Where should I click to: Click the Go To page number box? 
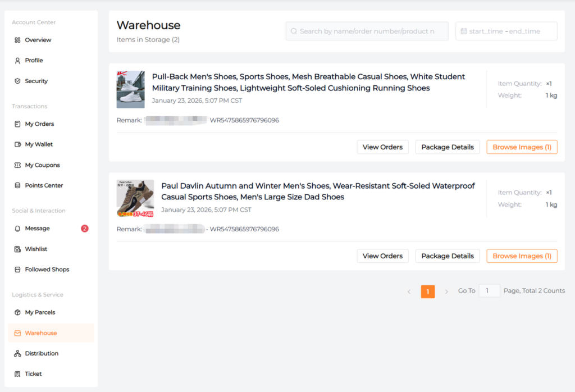(489, 291)
